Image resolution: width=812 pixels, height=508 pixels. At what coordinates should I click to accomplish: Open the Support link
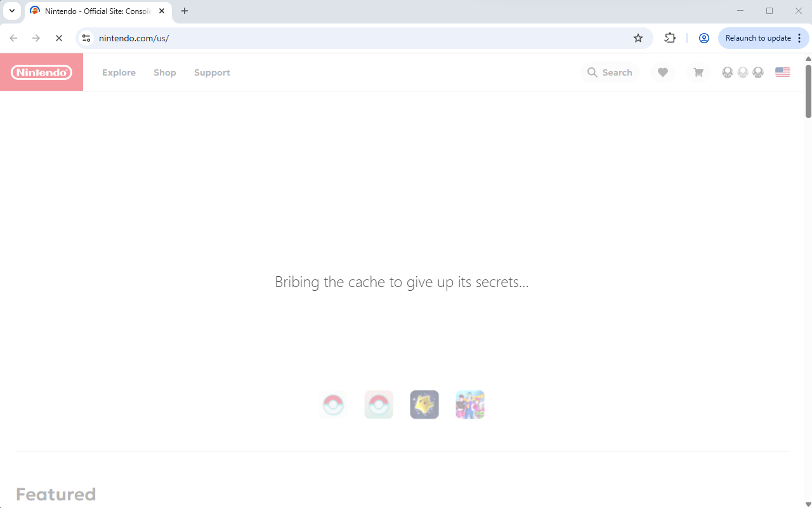click(212, 72)
